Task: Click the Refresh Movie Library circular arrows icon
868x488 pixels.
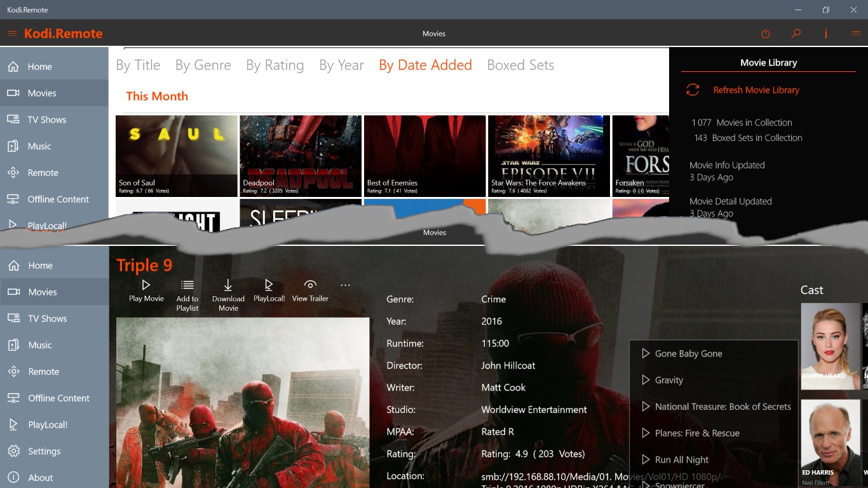Action: (x=693, y=90)
